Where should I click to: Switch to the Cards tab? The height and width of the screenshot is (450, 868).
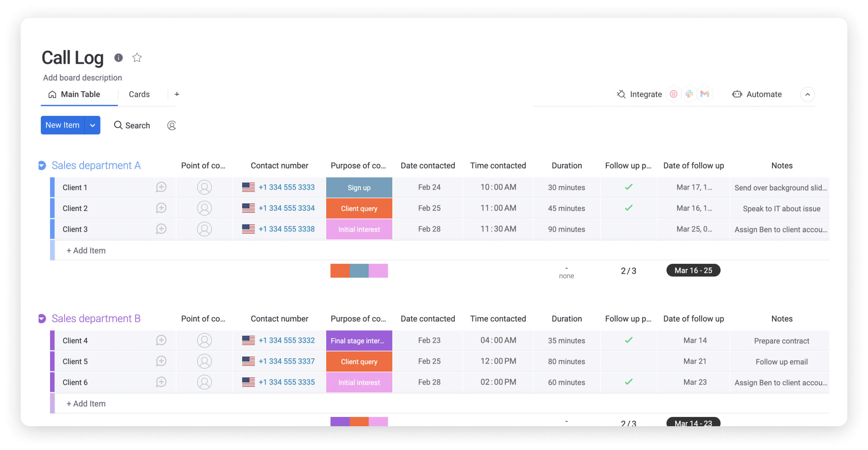pyautogui.click(x=139, y=93)
